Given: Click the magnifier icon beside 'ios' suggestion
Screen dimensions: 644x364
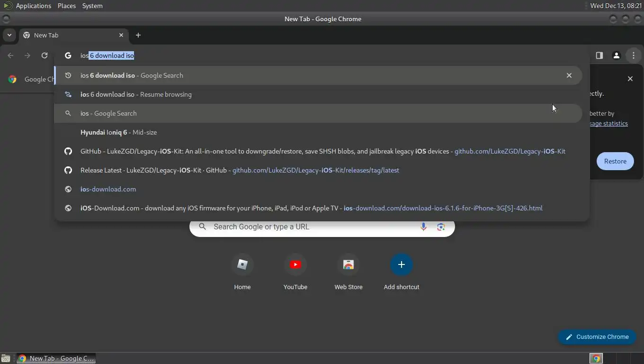Looking at the screenshot, I should (68, 113).
